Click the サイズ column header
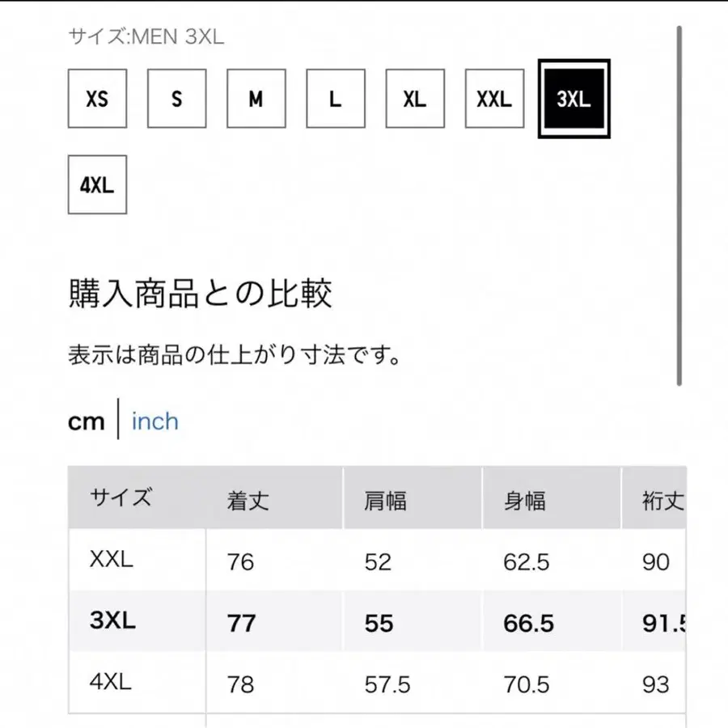 coord(120,498)
